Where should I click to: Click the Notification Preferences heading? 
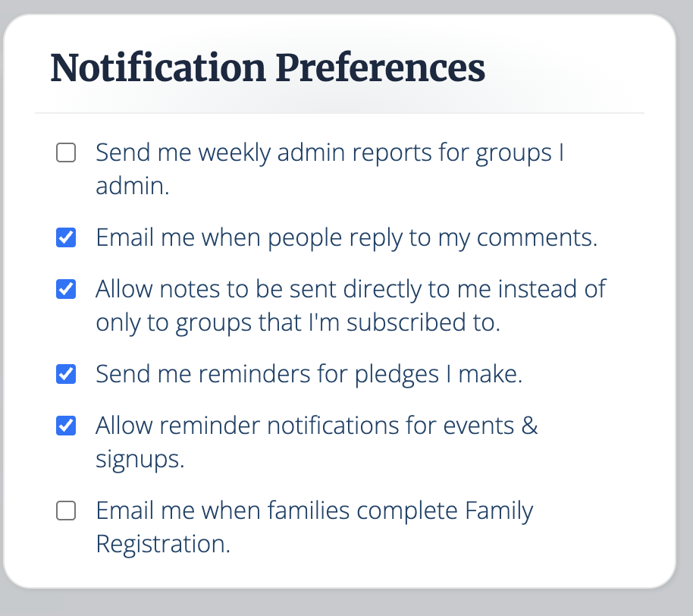pyautogui.click(x=267, y=68)
